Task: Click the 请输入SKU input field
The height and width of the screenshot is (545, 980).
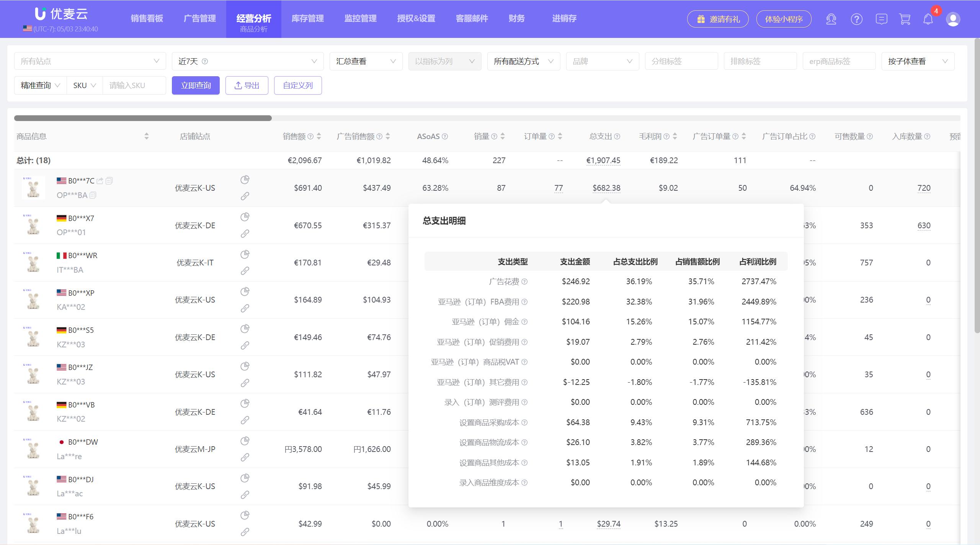Action: point(134,85)
